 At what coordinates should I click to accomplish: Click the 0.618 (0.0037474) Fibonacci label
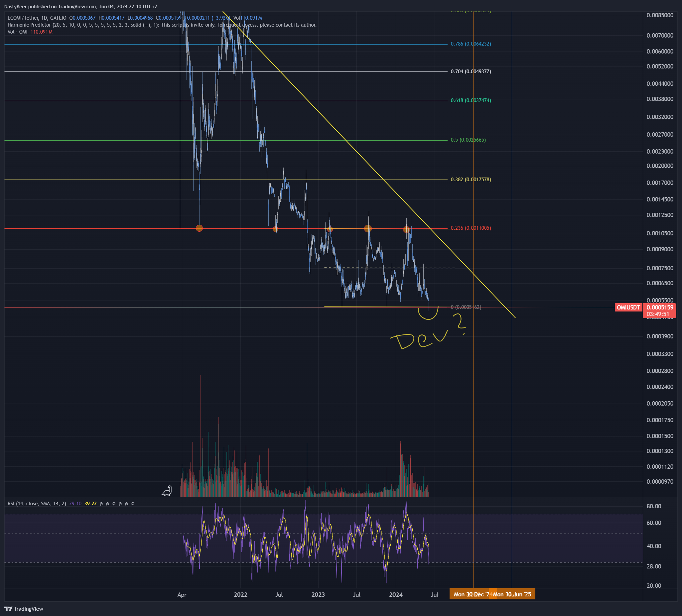[471, 100]
